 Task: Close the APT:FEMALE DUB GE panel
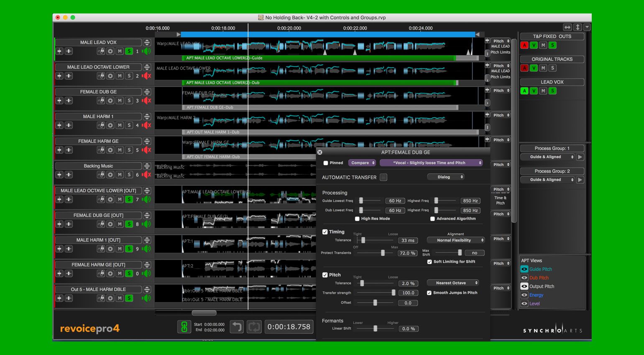click(x=320, y=152)
